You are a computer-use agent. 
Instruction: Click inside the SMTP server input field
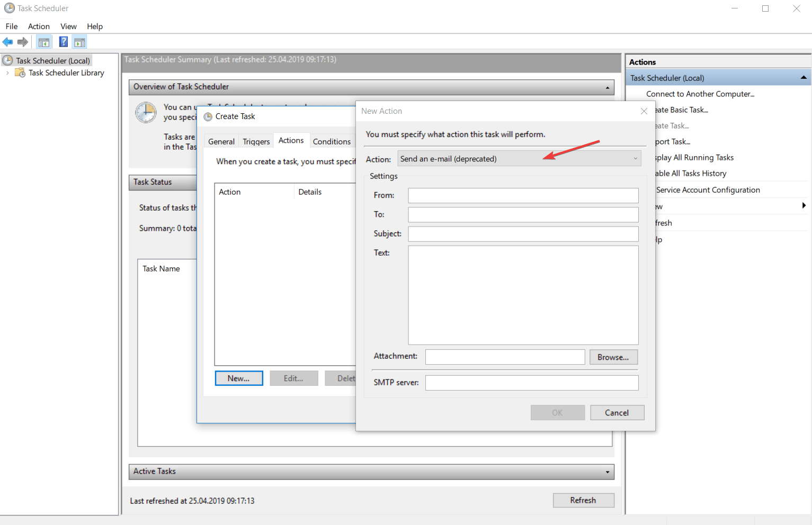coord(531,382)
